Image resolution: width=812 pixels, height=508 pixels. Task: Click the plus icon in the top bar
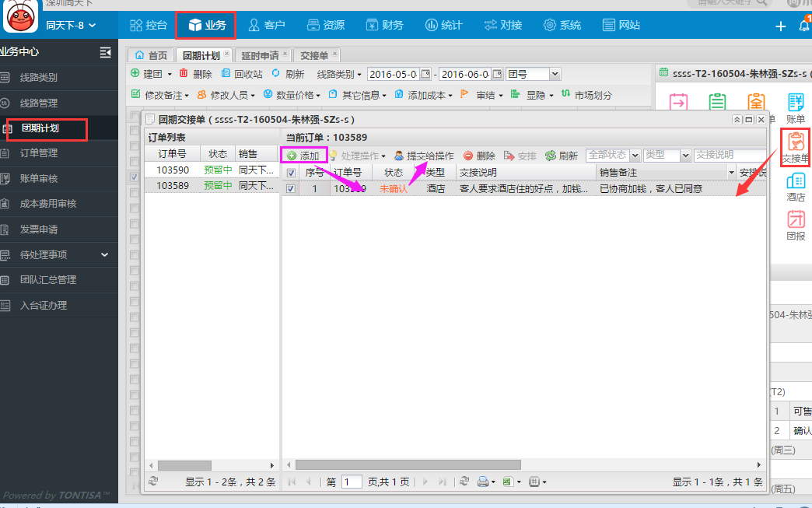coord(780,26)
